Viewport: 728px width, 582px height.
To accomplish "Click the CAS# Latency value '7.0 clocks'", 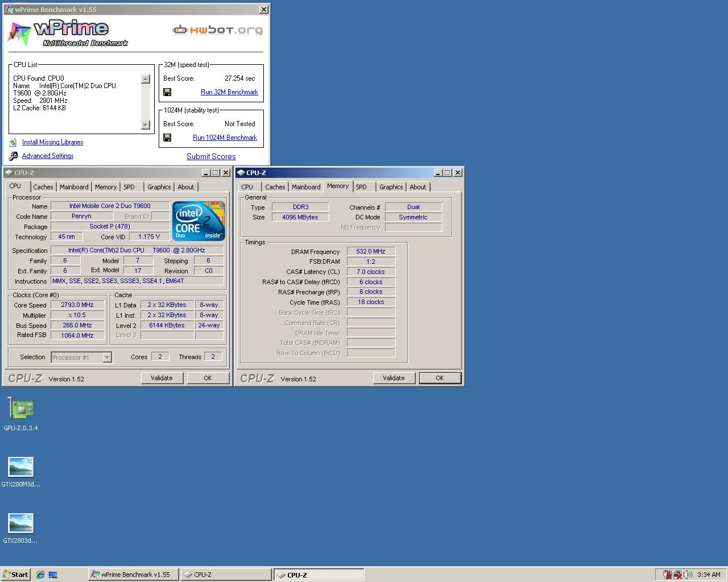I will (371, 272).
